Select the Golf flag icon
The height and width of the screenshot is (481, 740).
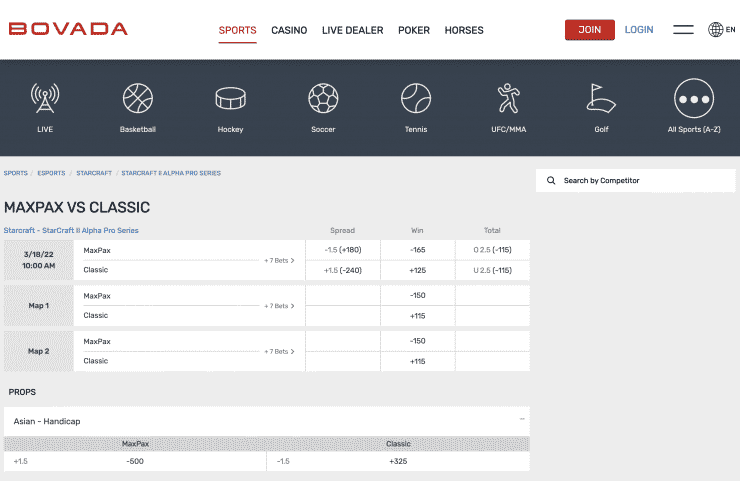[601, 98]
